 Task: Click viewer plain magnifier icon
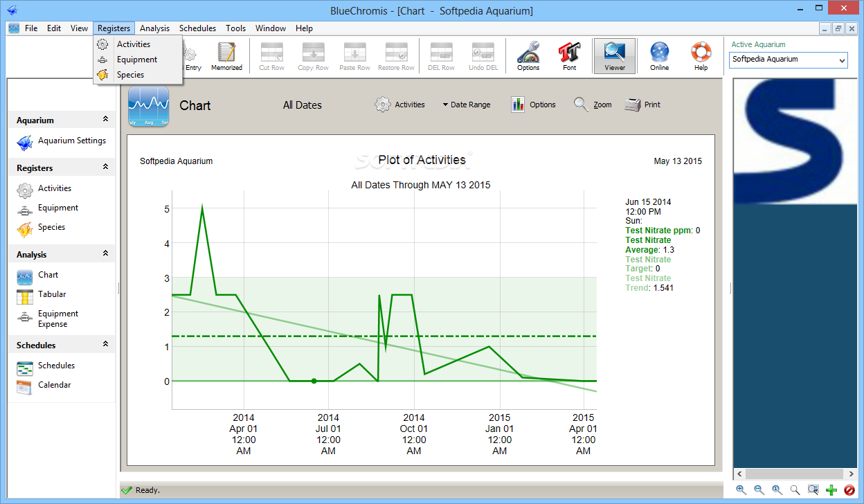pos(795,489)
